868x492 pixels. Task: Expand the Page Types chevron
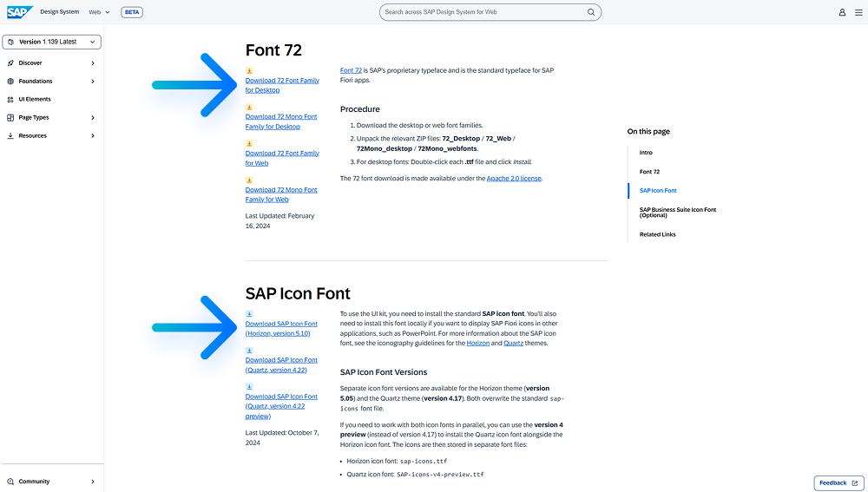(x=93, y=118)
